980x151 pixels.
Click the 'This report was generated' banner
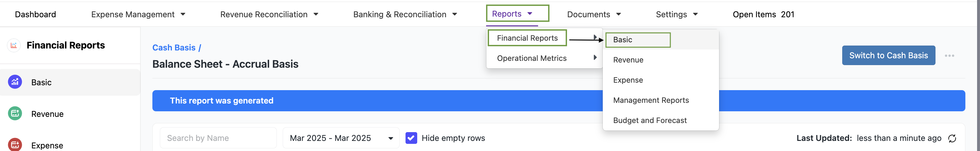559,101
